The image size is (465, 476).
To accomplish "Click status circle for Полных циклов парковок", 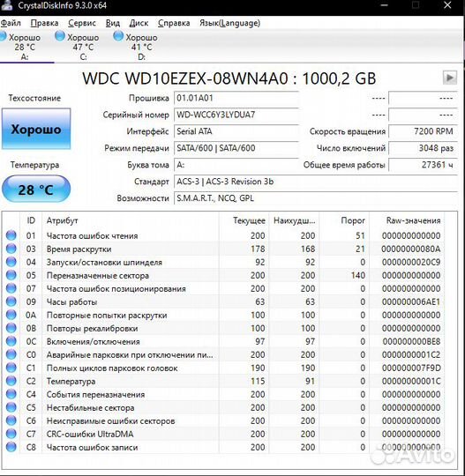I will (x=11, y=368).
